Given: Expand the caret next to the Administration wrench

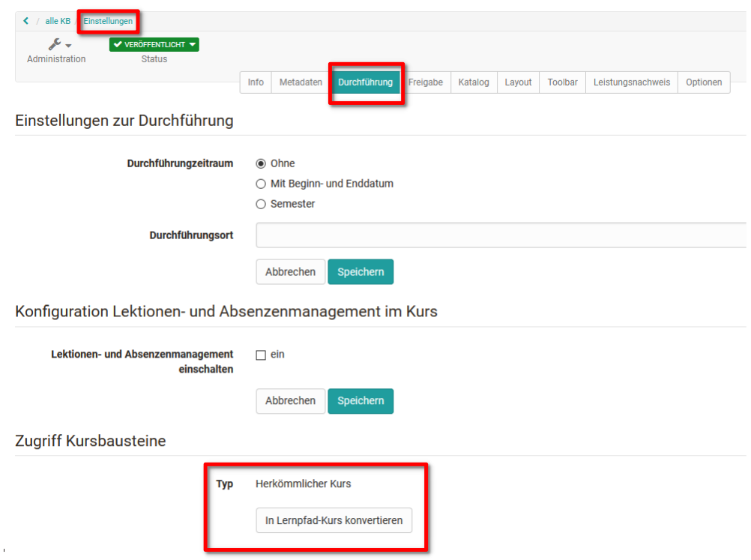Looking at the screenshot, I should (x=67, y=46).
